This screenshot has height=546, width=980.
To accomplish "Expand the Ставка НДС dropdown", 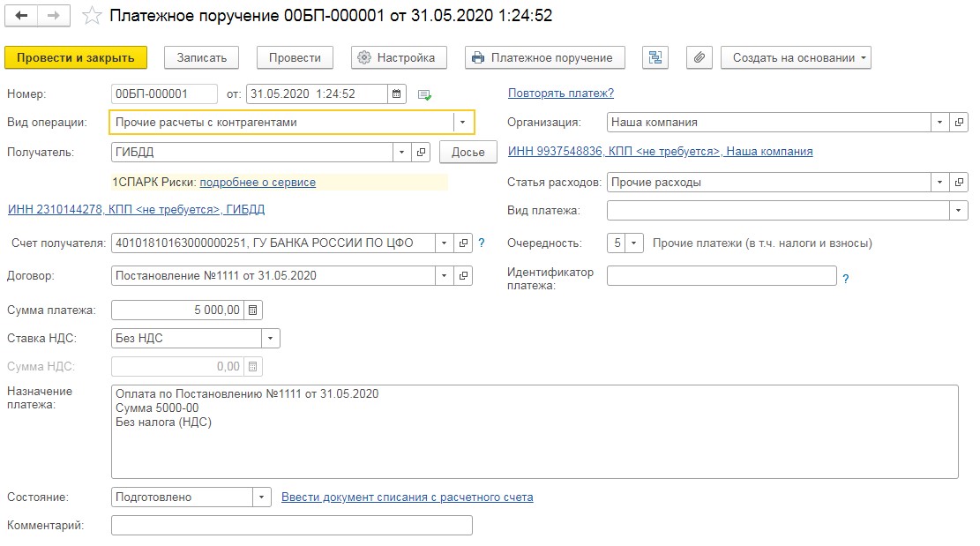I will click(270, 338).
